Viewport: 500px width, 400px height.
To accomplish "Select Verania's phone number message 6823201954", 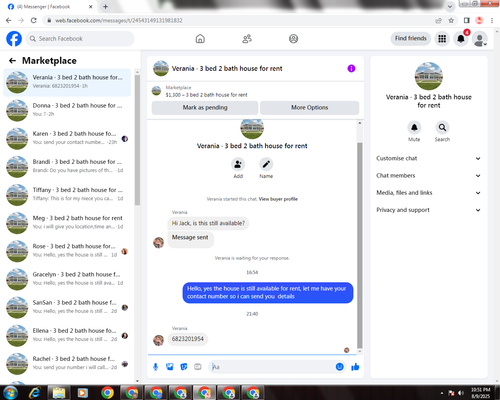I will click(188, 339).
